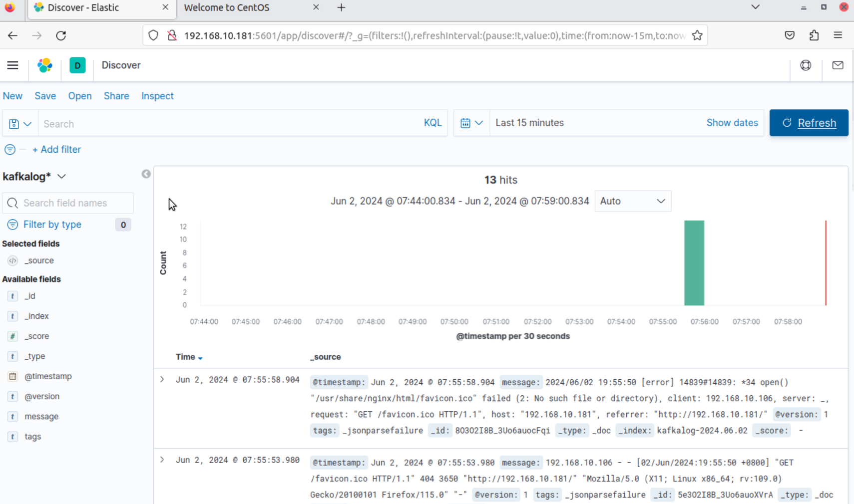Image resolution: width=854 pixels, height=504 pixels.
Task: Click the tags field type icon
Action: point(12,437)
